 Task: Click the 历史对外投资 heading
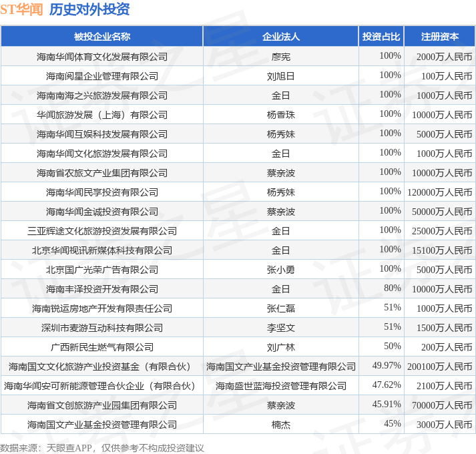89,9
